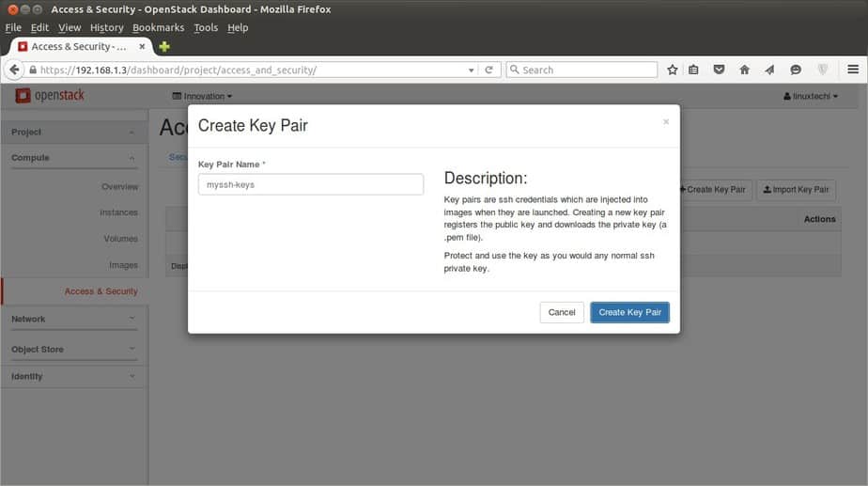Screen dimensions: 868x486
Task: Close the Create Key Pair dialog with X
Action: 666,122
